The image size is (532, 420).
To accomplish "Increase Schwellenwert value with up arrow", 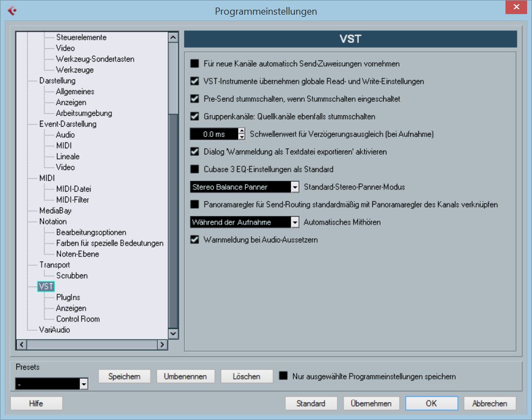I will click(x=241, y=131).
